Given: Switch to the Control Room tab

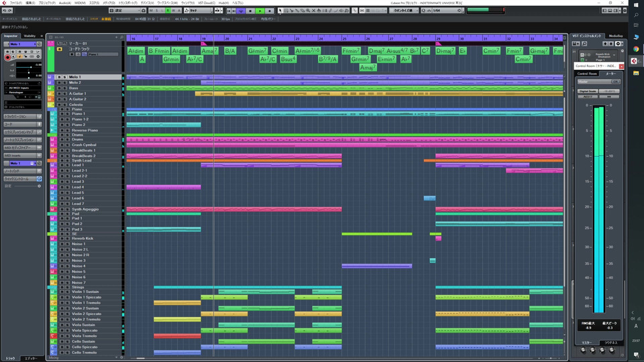Looking at the screenshot, I should 587,74.
